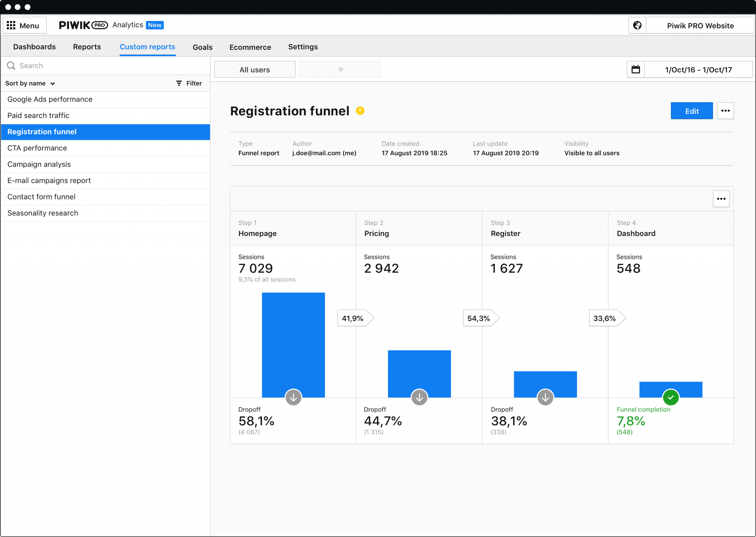
Task: Open the three-dot menu next to Edit
Action: (725, 111)
